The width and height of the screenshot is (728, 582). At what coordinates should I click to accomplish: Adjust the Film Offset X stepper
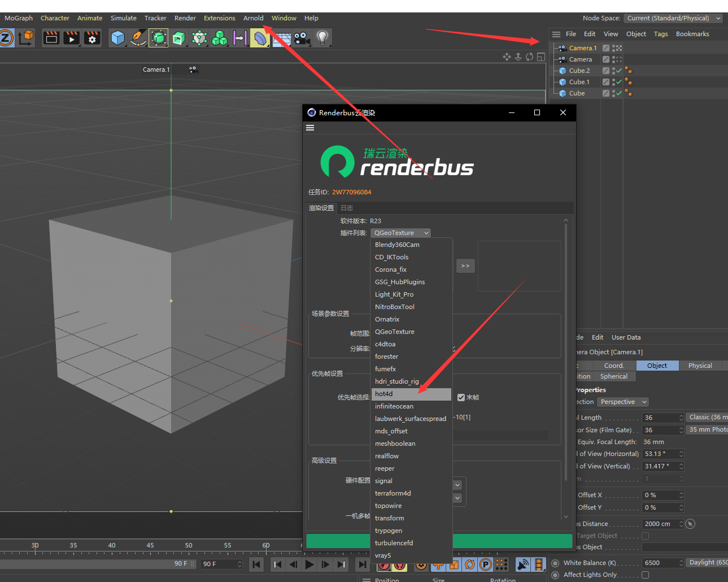click(x=681, y=495)
